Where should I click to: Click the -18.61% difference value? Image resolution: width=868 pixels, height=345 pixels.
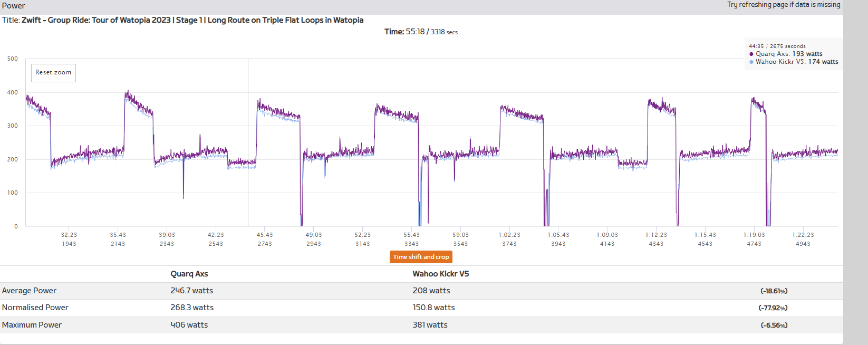tap(774, 291)
